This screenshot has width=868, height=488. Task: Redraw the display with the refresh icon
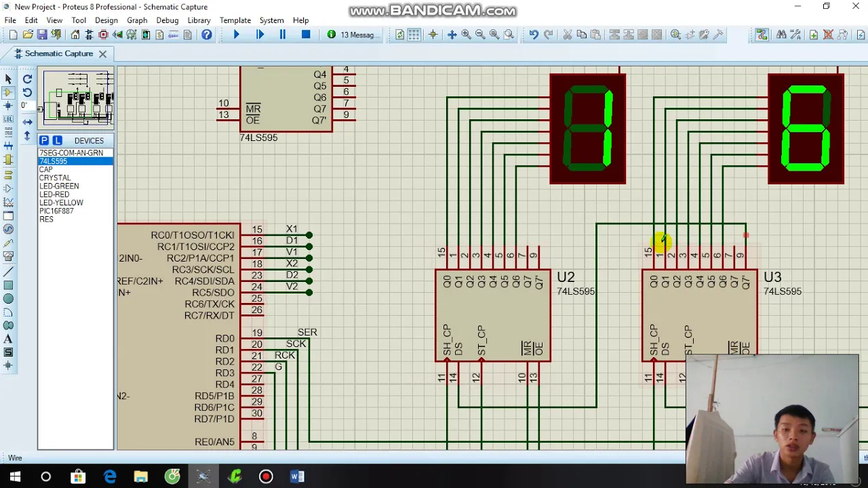pos(399,35)
